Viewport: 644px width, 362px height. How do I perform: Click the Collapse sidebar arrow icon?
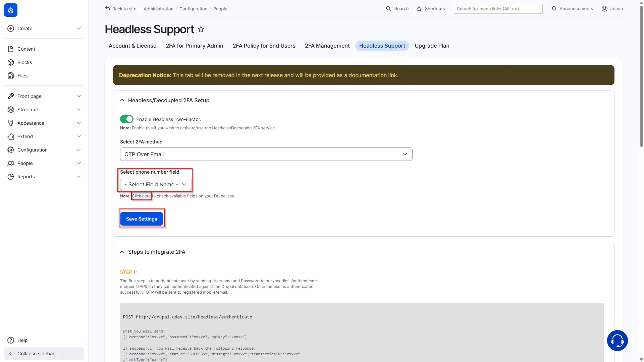click(10, 354)
